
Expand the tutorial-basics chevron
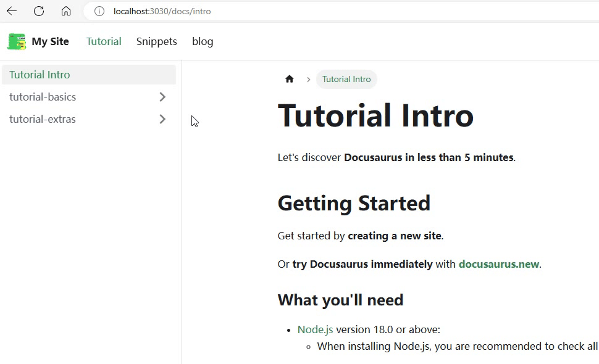tap(162, 97)
